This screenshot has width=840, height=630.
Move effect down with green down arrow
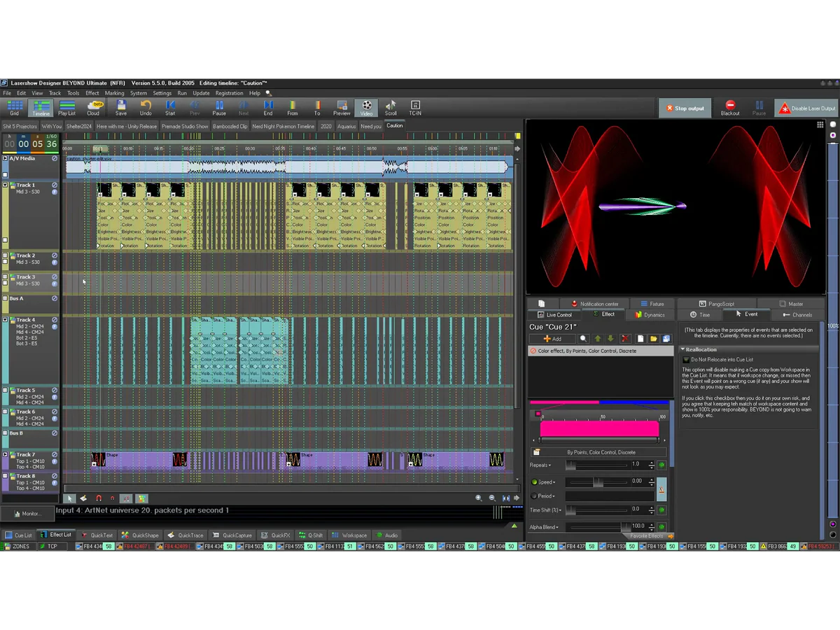pyautogui.click(x=610, y=339)
